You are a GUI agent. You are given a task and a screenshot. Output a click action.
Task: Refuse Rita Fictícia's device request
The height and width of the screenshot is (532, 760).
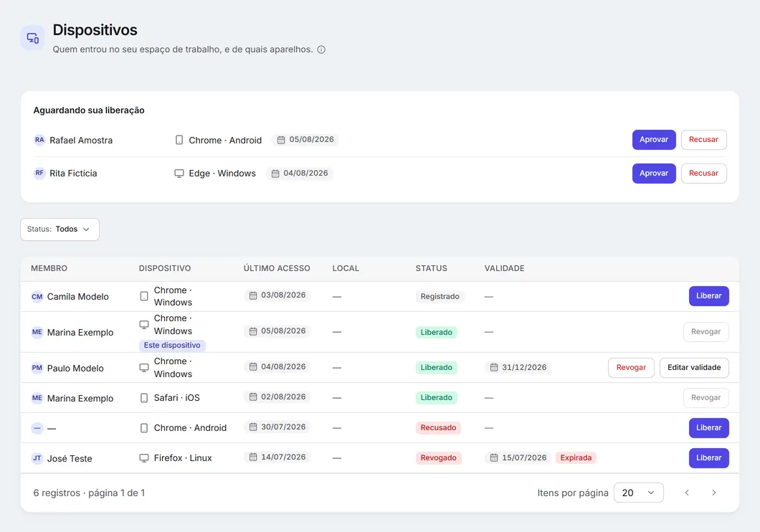point(703,173)
